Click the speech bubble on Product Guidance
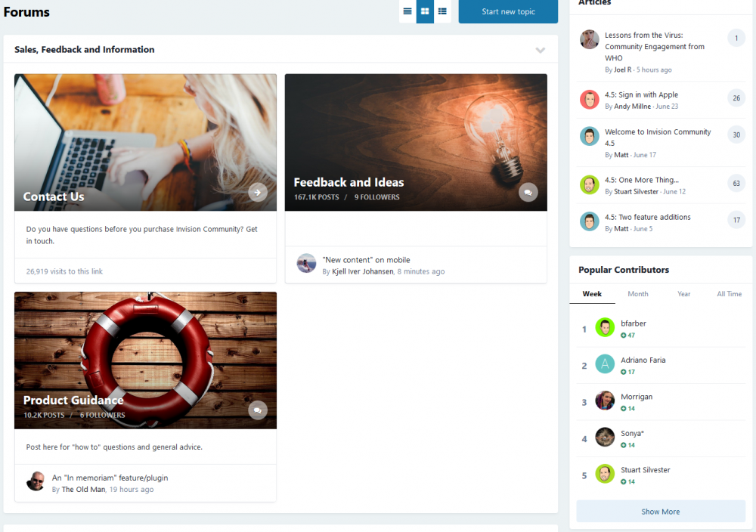The width and height of the screenshot is (756, 532). [x=257, y=410]
